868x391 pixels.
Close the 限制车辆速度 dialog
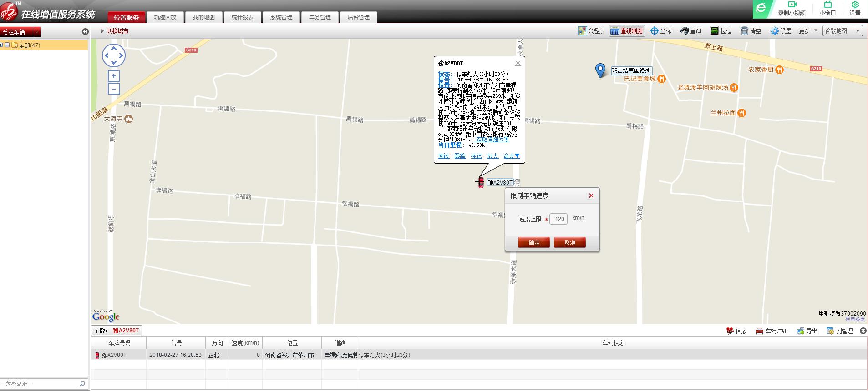[591, 195]
